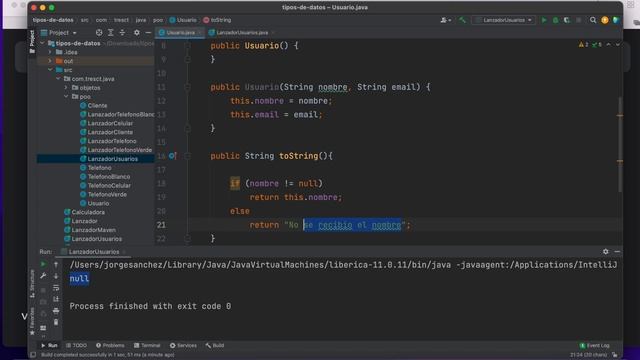
Task: Open the LanzadorUsuarios run configuration dropdown
Action: [503, 20]
